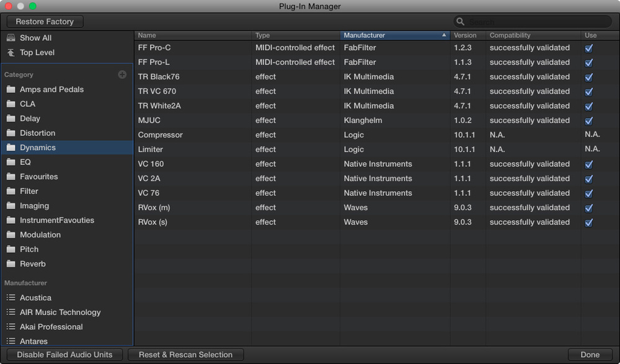The height and width of the screenshot is (364, 620).
Task: Click the CLA folder icon
Action: click(11, 104)
